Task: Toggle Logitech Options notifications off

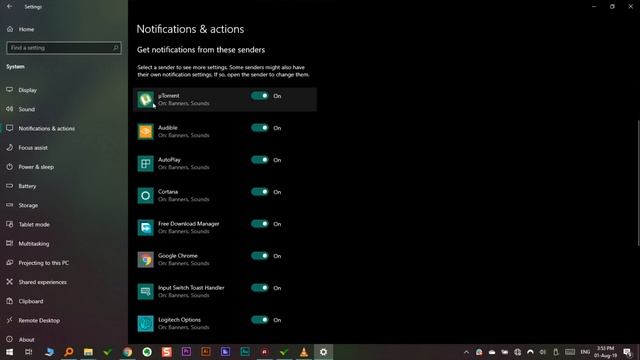Action: [260, 320]
